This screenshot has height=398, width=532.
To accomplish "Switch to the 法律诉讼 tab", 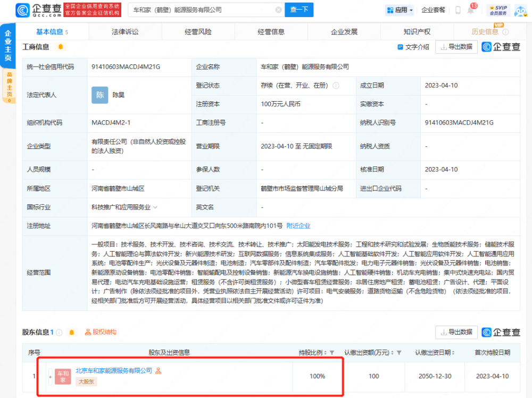I will pos(125,32).
